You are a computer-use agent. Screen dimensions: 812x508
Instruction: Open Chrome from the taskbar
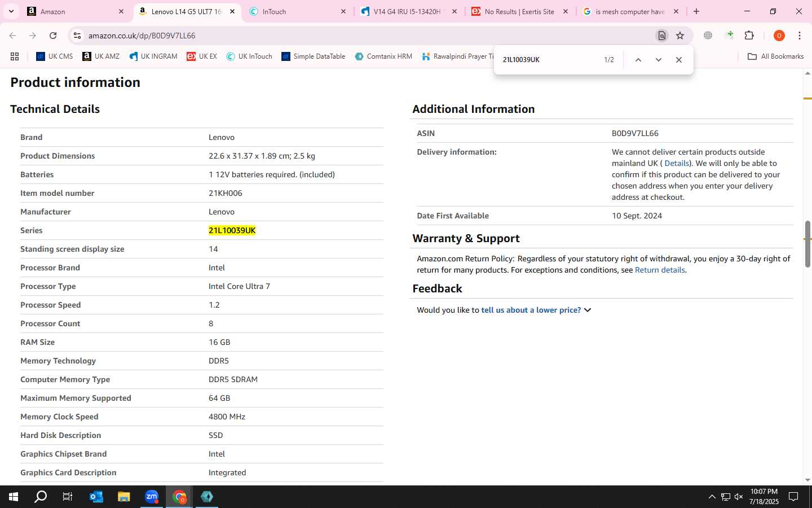[x=179, y=497]
